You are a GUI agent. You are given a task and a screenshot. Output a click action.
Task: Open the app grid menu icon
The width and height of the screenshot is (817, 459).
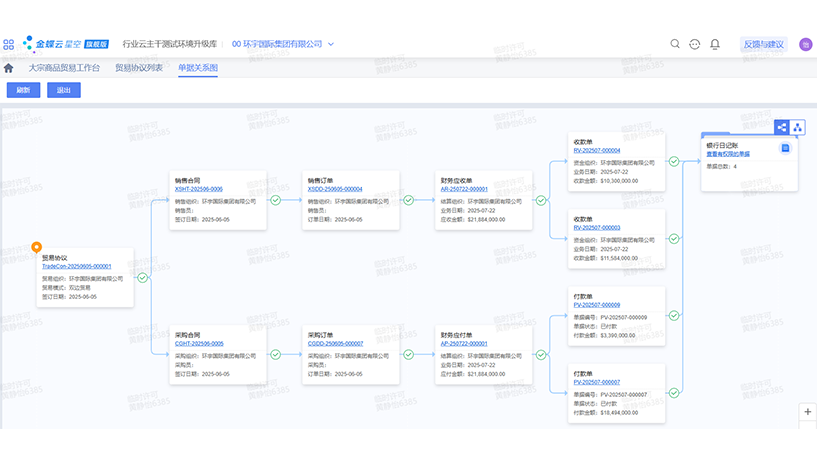(9, 44)
